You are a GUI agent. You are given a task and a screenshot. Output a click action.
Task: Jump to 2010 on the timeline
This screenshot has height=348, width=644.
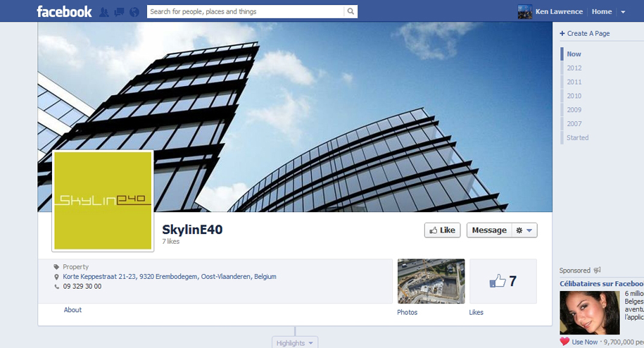pos(574,96)
